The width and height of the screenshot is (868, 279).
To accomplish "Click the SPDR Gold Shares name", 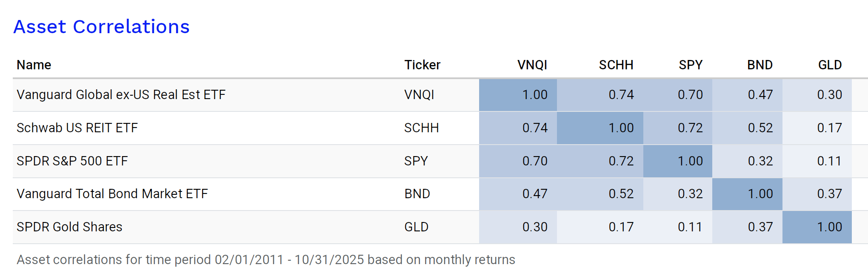I will click(x=69, y=227).
